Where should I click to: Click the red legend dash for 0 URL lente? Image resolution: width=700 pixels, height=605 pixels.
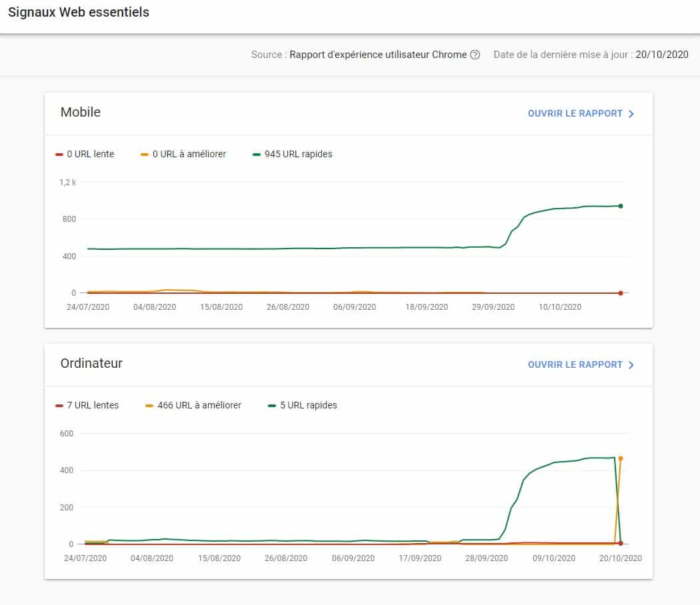click(59, 153)
